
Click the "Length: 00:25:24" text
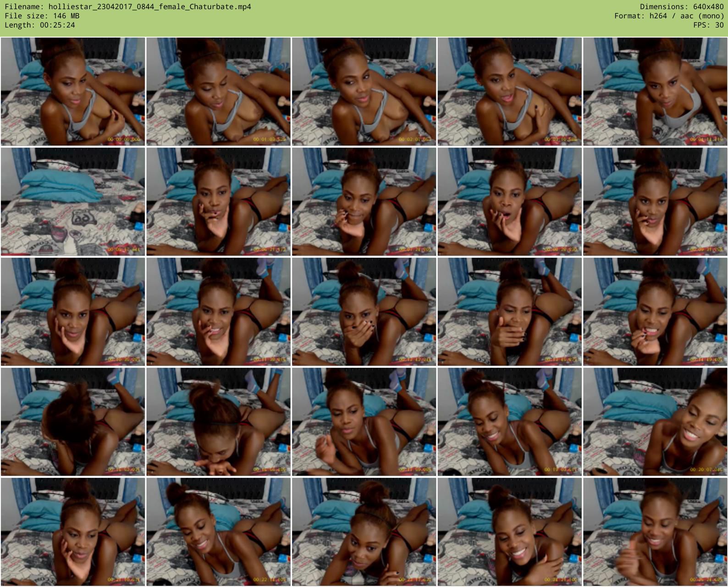click(40, 25)
